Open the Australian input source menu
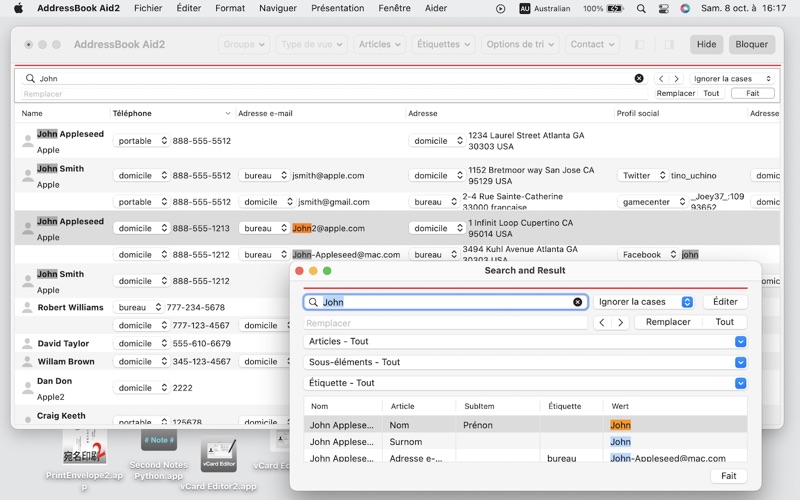800x500 pixels. pos(545,8)
